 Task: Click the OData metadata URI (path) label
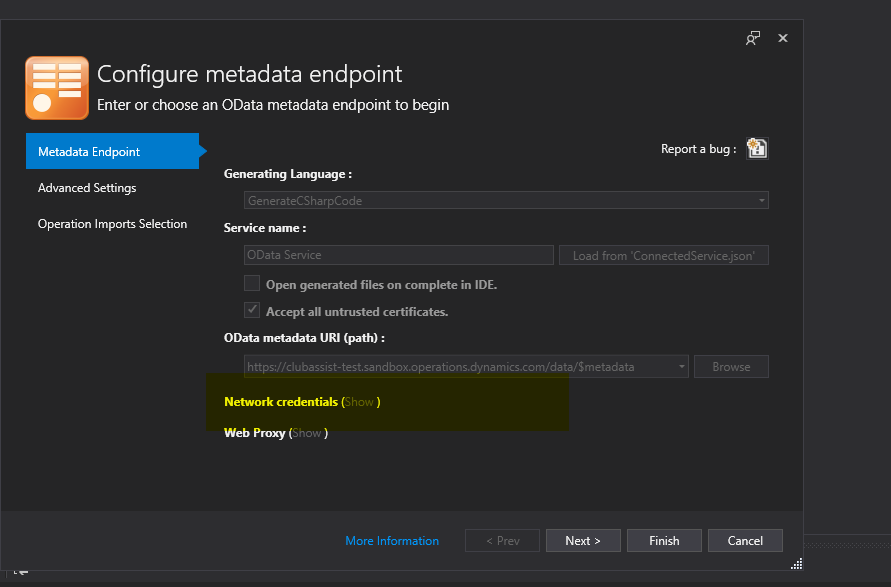(304, 338)
